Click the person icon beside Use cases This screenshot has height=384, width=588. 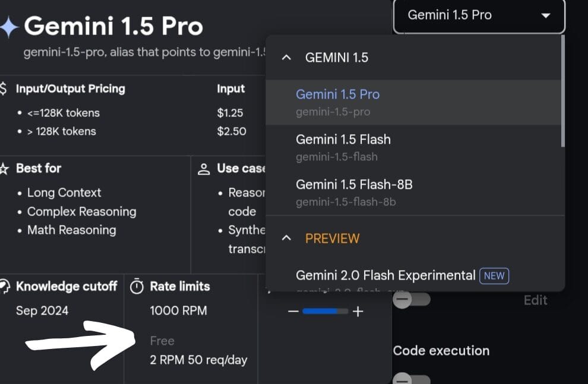click(x=204, y=169)
